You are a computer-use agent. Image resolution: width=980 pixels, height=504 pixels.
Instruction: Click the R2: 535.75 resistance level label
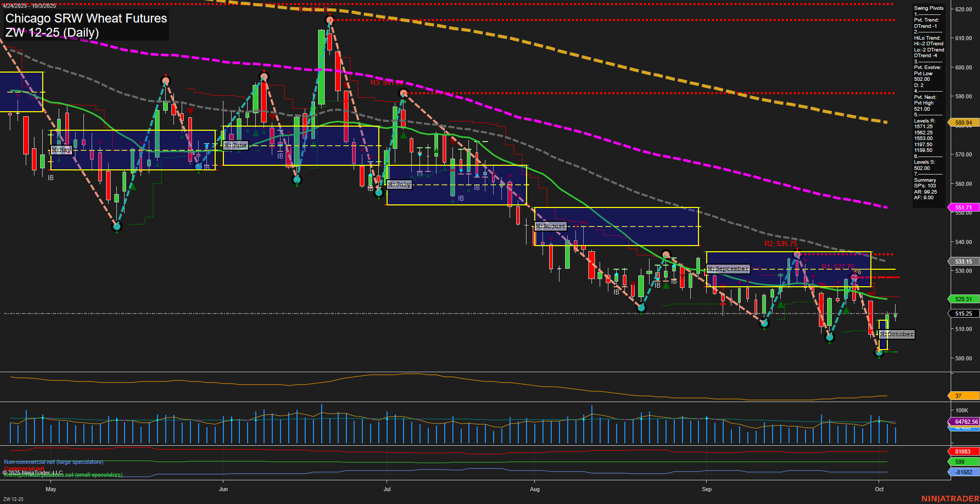pyautogui.click(x=780, y=245)
